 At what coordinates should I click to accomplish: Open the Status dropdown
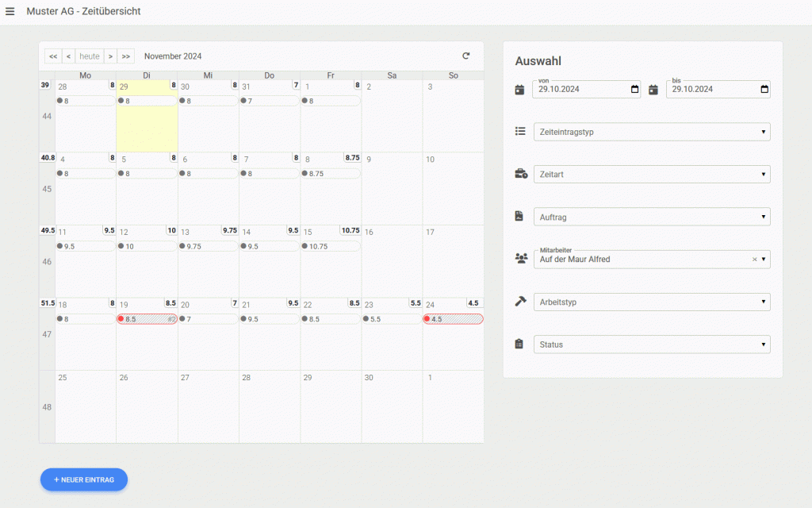651,344
